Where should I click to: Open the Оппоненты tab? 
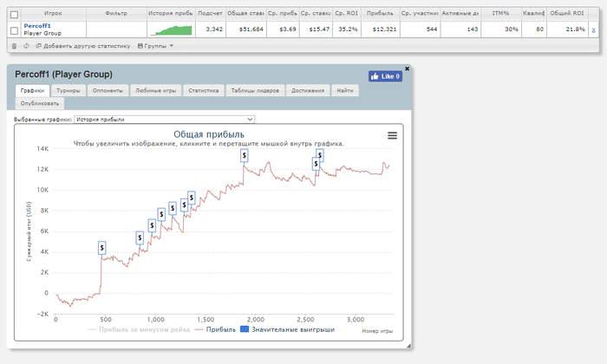click(108, 90)
